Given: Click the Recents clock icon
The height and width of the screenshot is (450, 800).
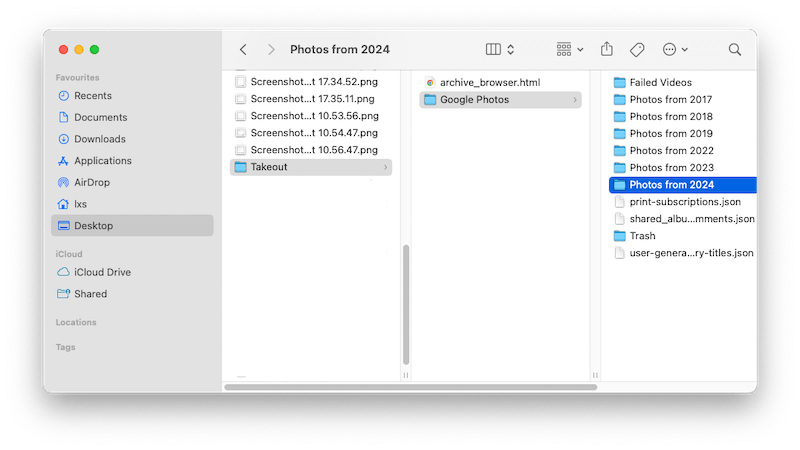Looking at the screenshot, I should coord(63,96).
